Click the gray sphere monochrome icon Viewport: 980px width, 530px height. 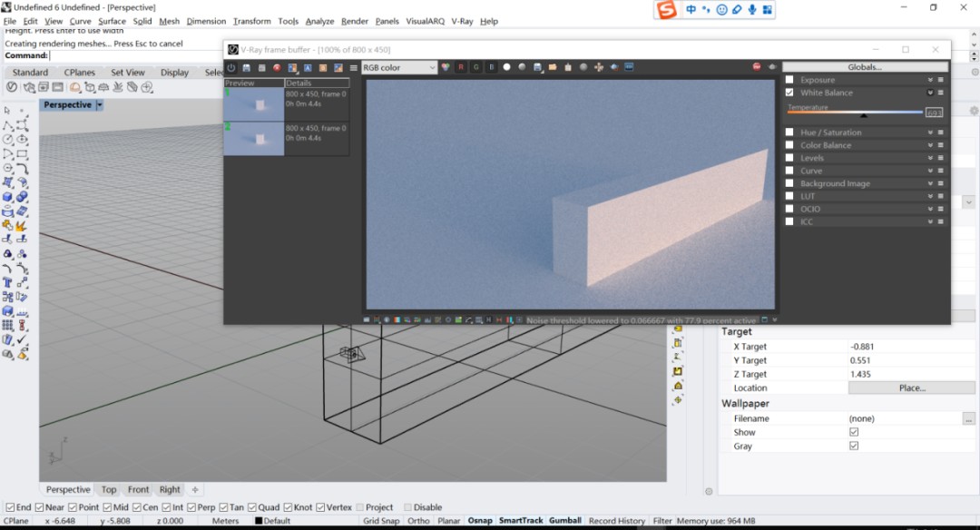pos(522,67)
